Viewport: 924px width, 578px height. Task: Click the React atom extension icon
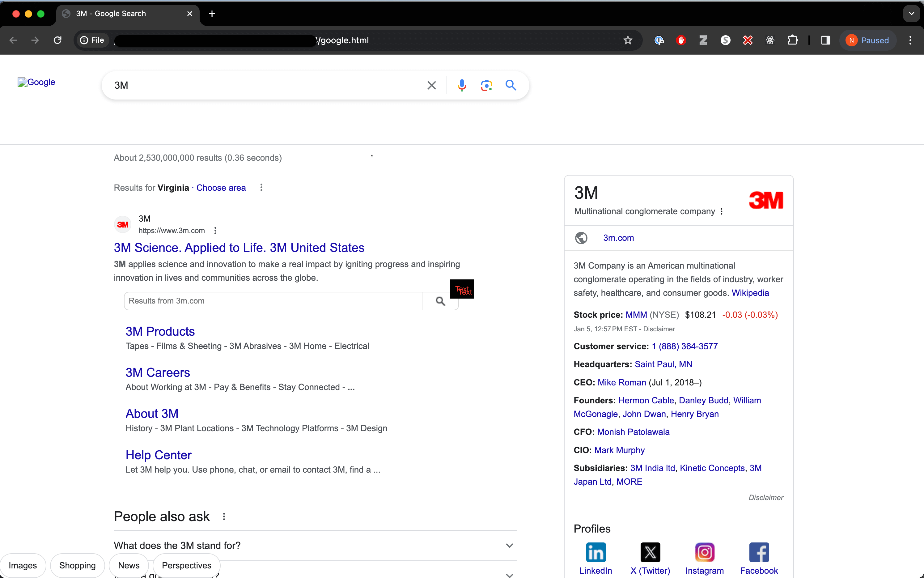click(770, 40)
